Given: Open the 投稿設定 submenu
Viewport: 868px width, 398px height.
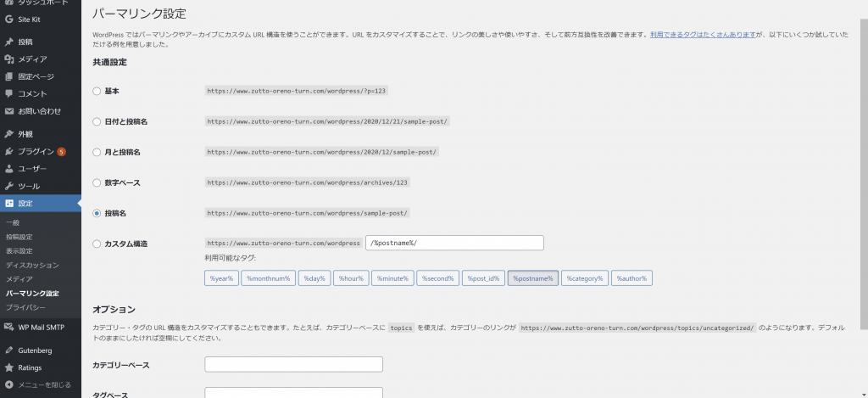Looking at the screenshot, I should 19,237.
